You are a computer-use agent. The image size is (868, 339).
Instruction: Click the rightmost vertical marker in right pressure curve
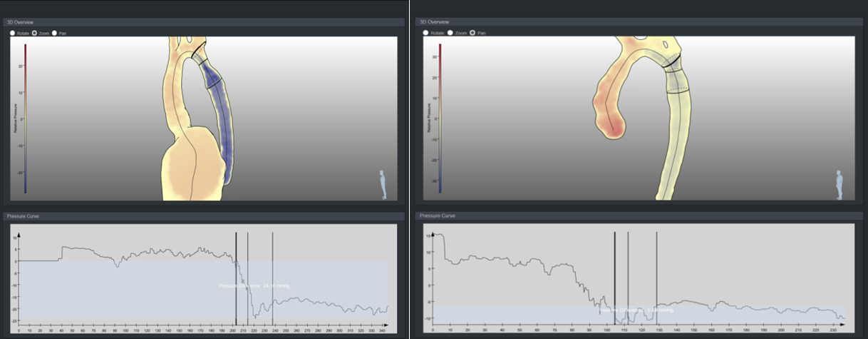click(x=656, y=278)
